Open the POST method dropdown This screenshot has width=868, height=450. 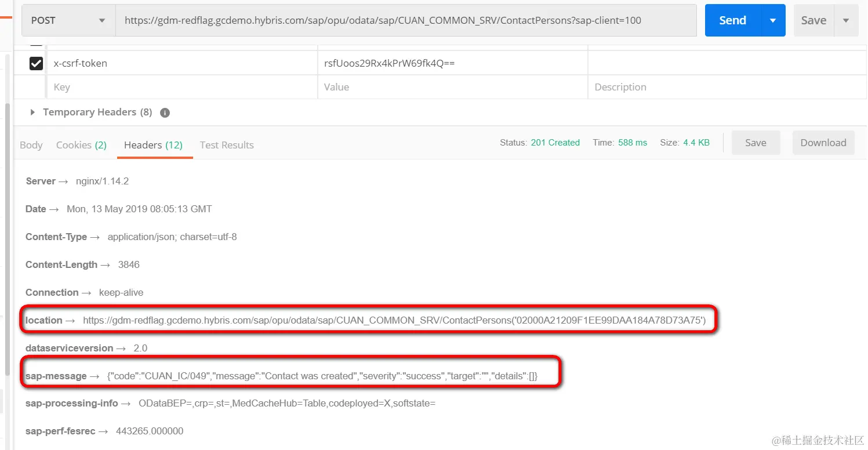click(69, 20)
